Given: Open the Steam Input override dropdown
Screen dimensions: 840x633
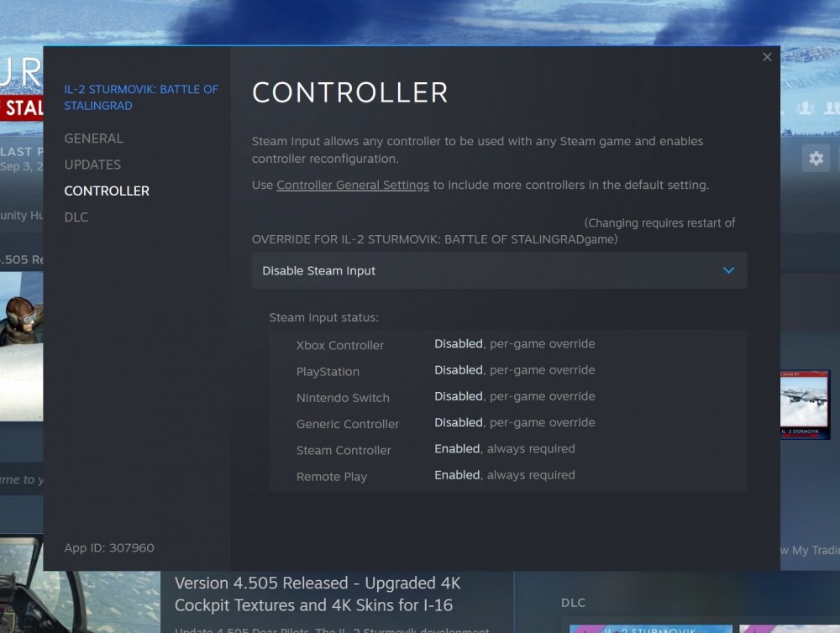Looking at the screenshot, I should coord(499,270).
